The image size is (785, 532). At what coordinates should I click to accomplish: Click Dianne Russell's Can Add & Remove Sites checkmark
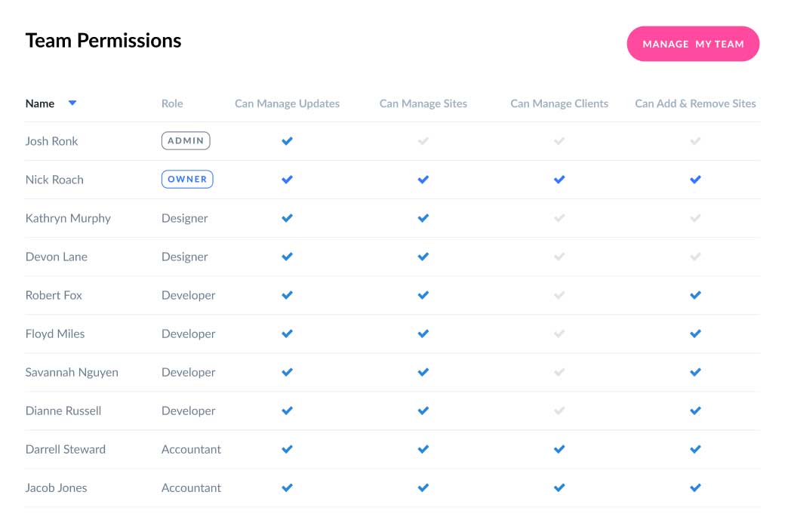click(x=695, y=411)
